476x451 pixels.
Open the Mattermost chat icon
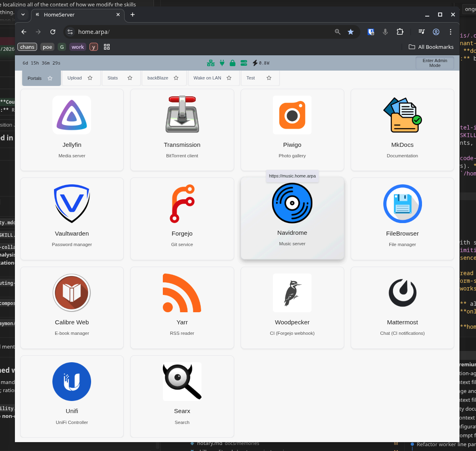[402, 292]
